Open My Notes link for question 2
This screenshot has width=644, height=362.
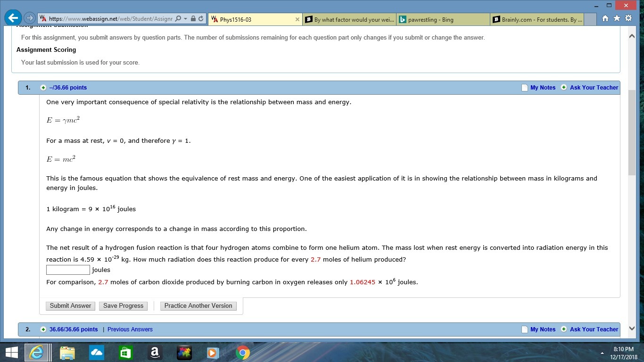tap(543, 329)
